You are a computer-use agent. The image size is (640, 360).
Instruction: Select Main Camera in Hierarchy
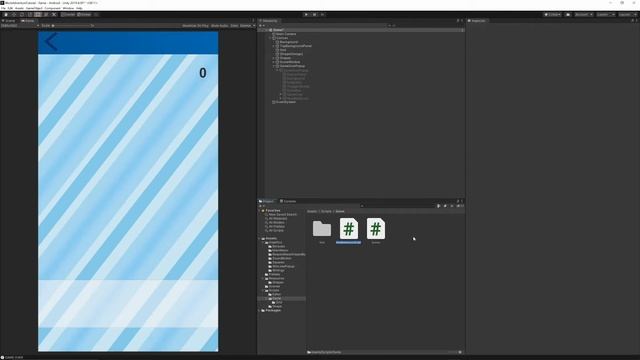(286, 34)
